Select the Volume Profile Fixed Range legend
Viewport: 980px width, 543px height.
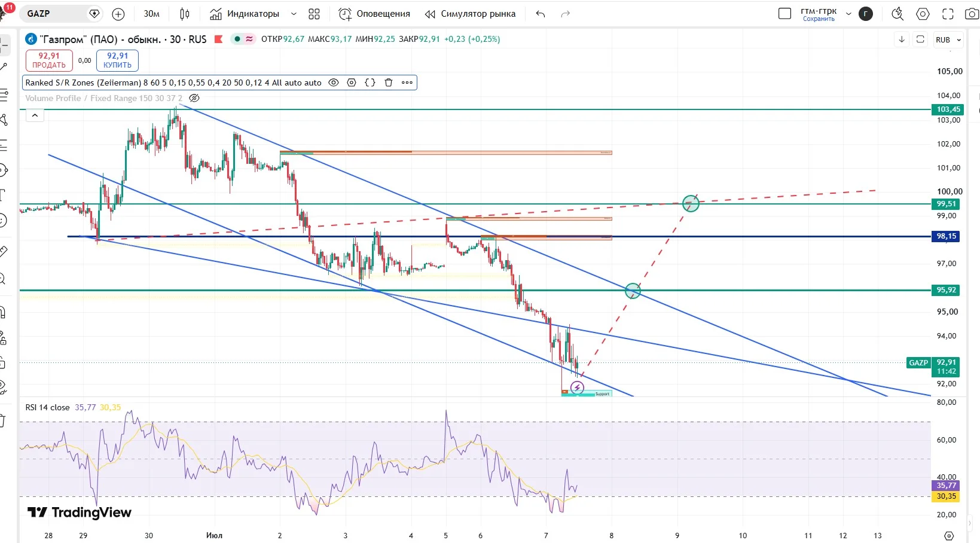pyautogui.click(x=104, y=98)
